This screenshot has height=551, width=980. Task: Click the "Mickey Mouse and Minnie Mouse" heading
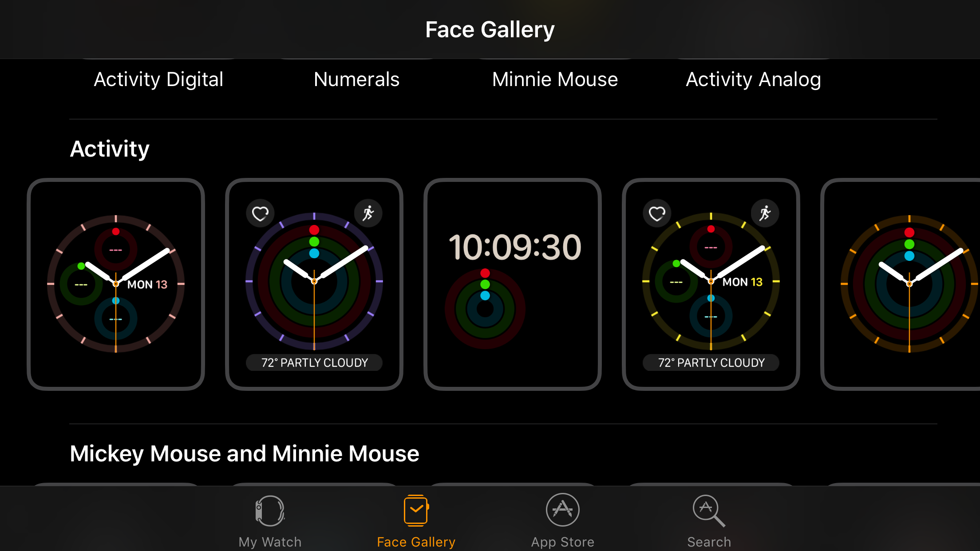[x=245, y=453]
